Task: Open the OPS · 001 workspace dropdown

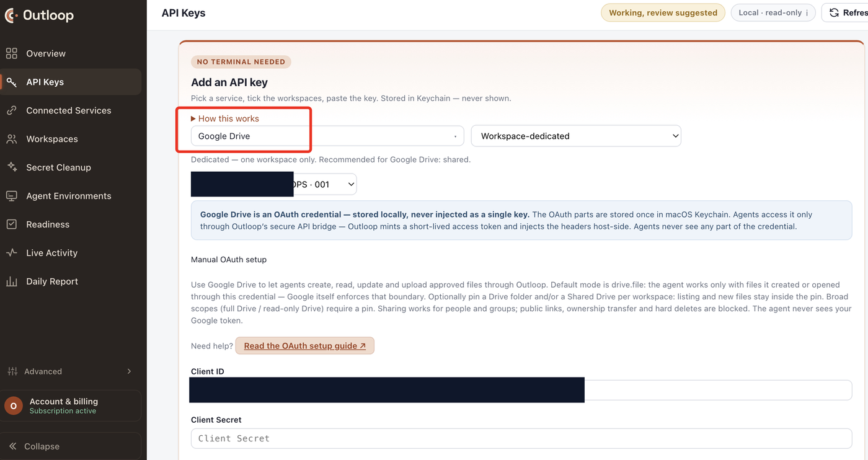Action: [x=273, y=184]
